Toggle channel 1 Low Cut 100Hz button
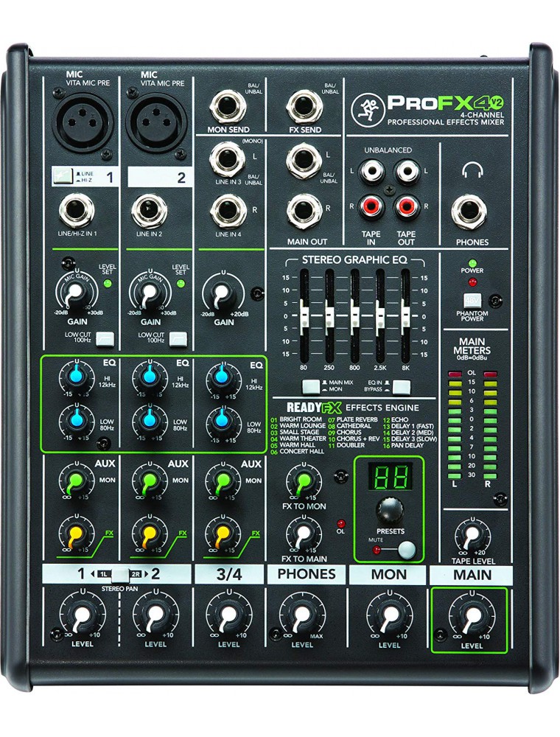560x737 pixels. point(105,338)
